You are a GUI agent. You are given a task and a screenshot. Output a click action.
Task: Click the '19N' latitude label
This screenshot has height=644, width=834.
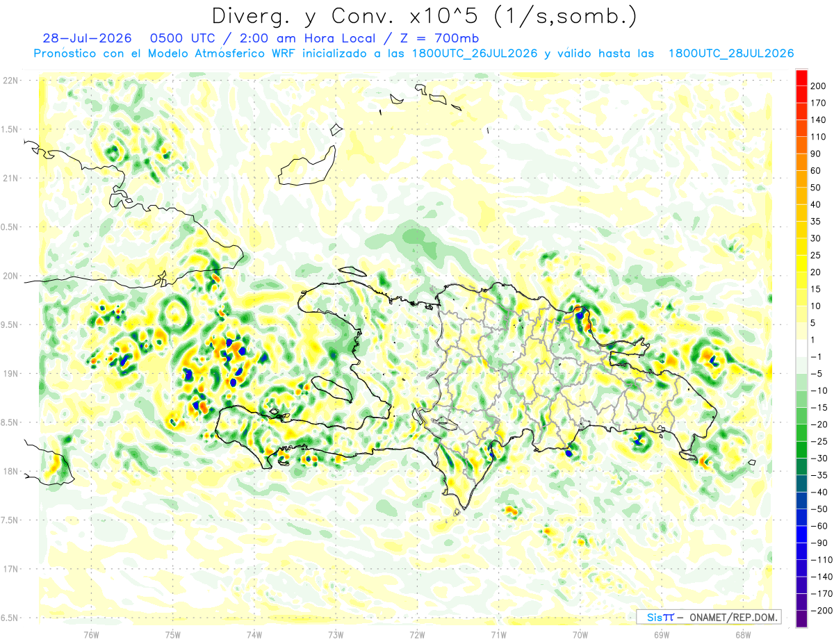click(x=10, y=374)
